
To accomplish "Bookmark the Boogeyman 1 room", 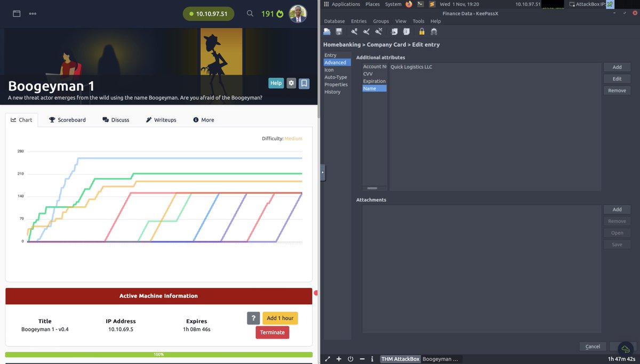I will tap(304, 83).
